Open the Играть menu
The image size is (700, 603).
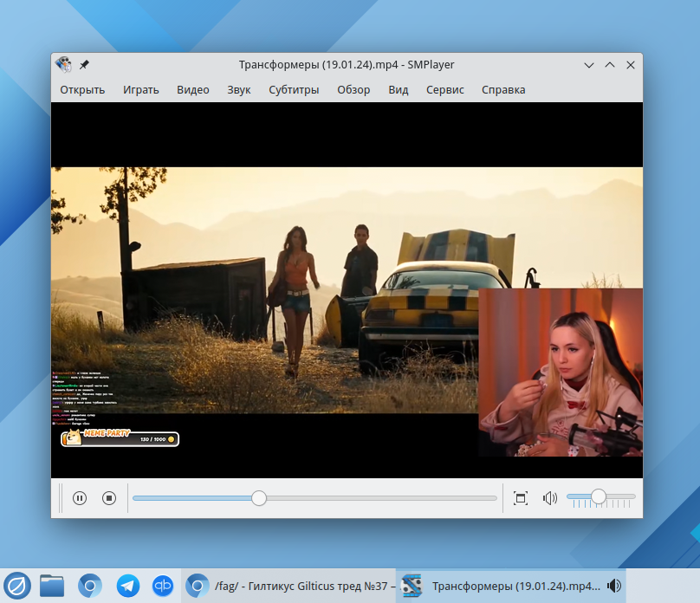click(141, 90)
